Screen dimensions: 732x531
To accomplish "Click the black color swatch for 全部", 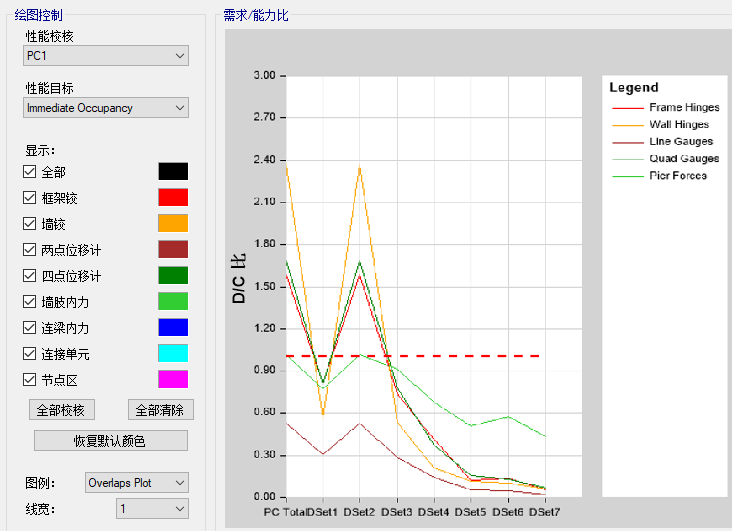I will pos(173,172).
